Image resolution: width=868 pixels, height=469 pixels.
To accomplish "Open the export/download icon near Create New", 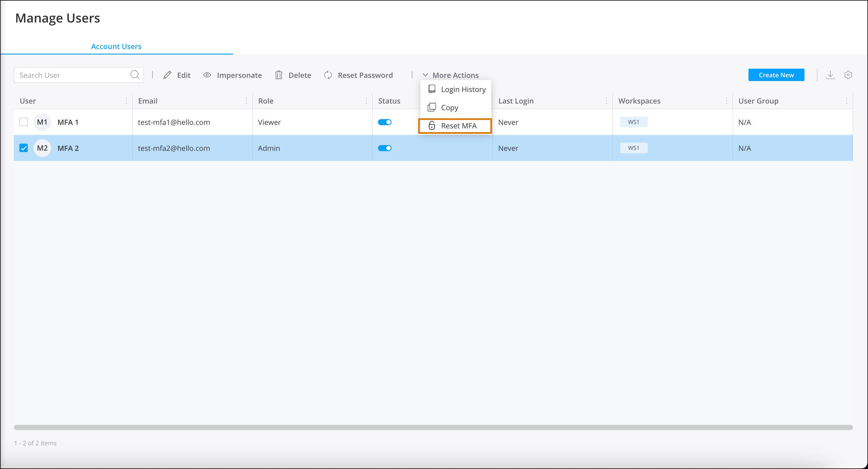I will point(830,75).
